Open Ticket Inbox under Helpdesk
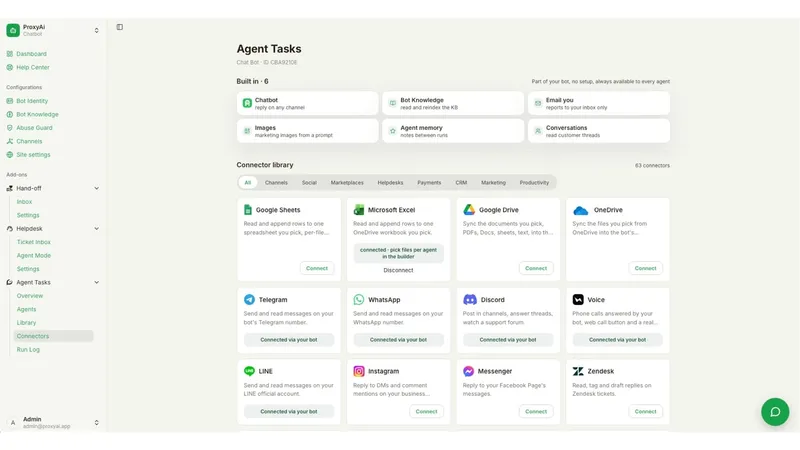800x450 pixels. [x=34, y=242]
